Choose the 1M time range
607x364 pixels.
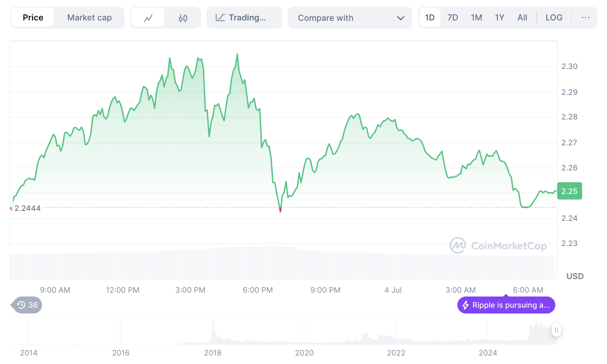coord(476,18)
